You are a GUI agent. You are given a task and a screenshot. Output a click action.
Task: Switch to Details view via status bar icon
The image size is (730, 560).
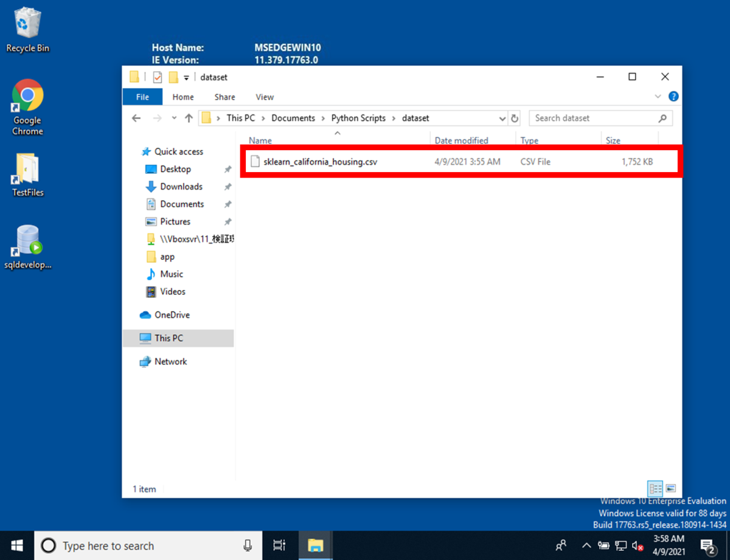tap(655, 488)
